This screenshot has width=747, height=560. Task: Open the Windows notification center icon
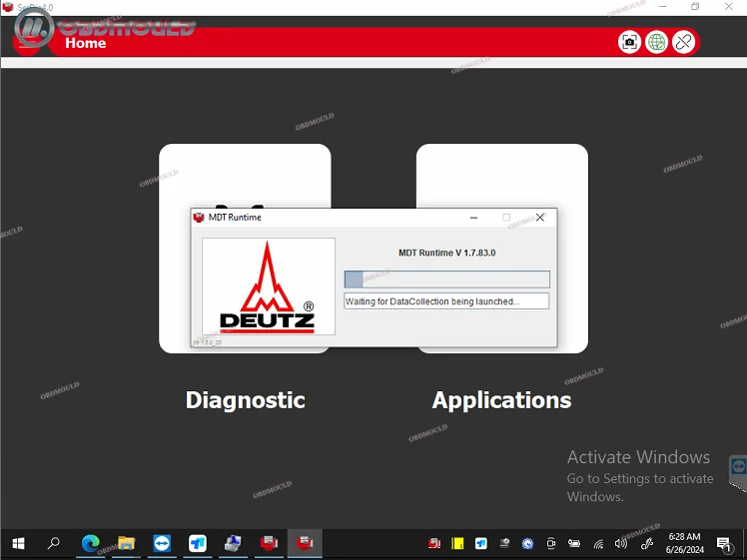[724, 543]
